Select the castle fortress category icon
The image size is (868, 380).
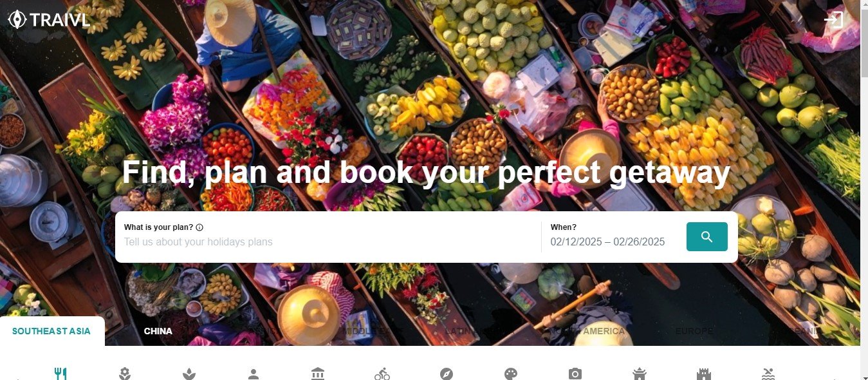point(704,374)
